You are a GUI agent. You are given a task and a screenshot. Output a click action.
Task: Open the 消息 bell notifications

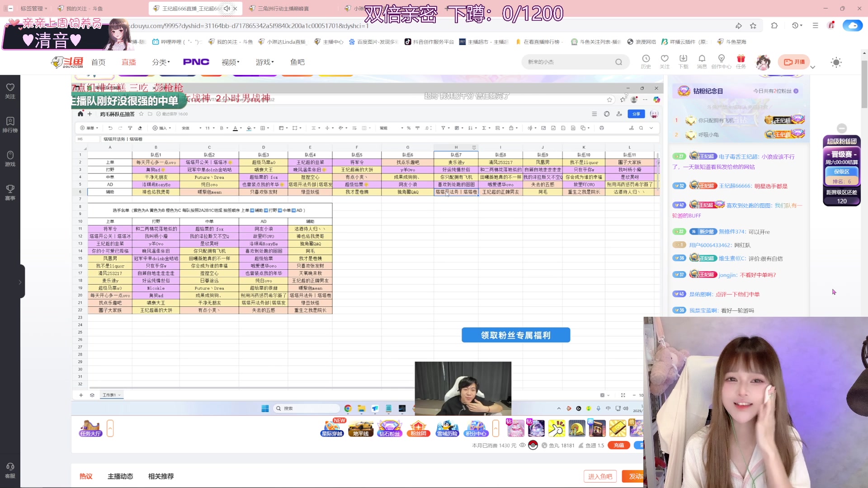click(x=702, y=62)
